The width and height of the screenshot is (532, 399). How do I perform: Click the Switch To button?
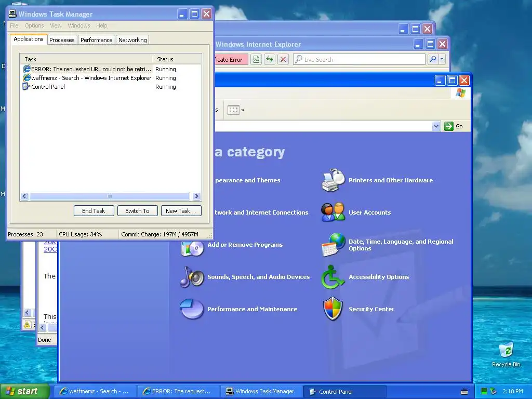point(137,211)
